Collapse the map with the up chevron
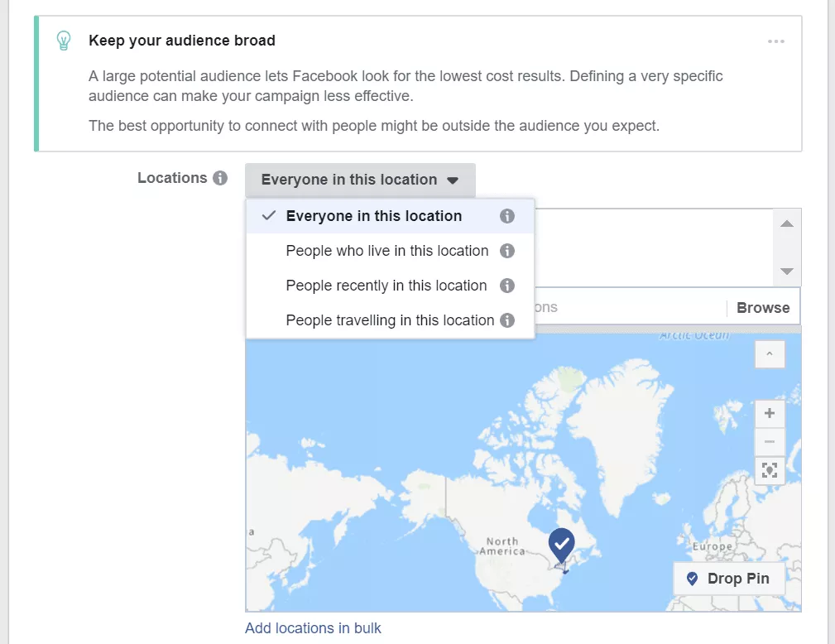This screenshot has width=835, height=644. pyautogui.click(x=770, y=354)
